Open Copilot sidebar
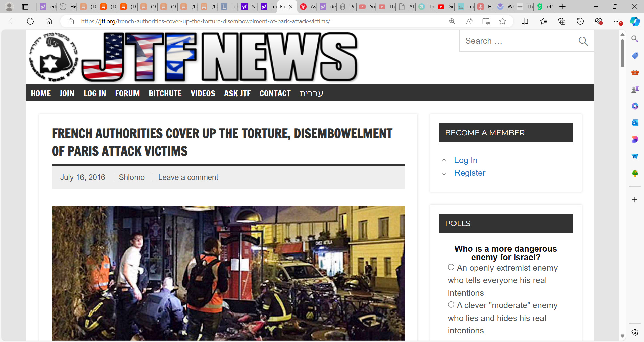644x342 pixels. tap(635, 21)
